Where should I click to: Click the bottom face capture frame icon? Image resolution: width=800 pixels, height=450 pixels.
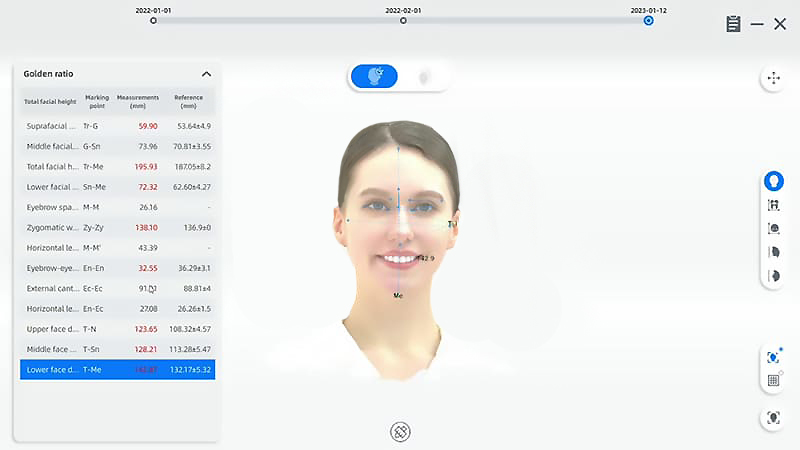773,418
